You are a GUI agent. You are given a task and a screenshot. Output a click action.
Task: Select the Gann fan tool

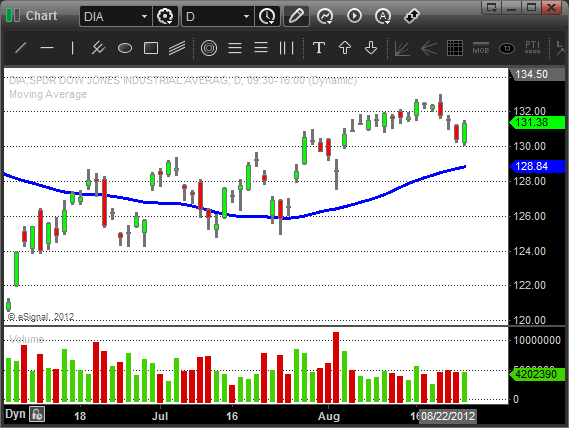[402, 48]
